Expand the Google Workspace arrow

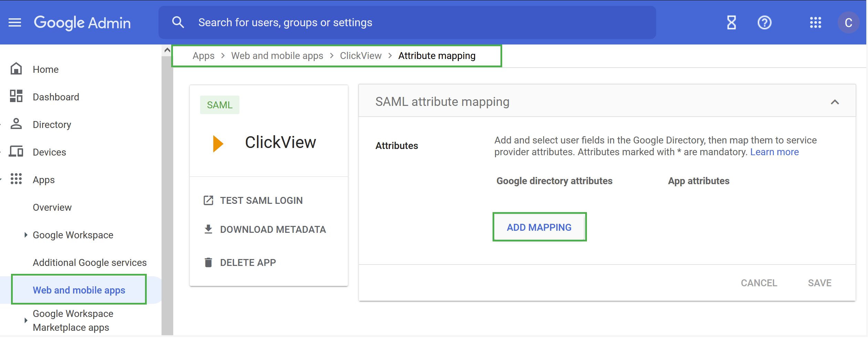[x=26, y=235]
